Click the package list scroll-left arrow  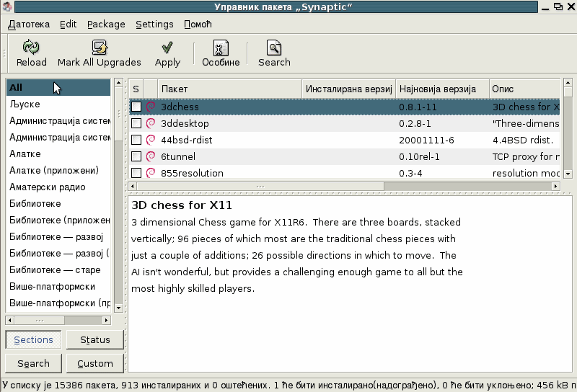coord(133,187)
